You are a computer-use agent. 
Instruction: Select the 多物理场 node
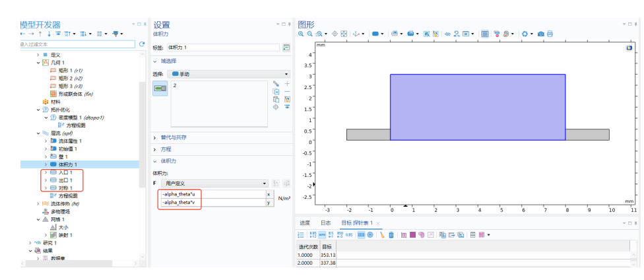coord(60,211)
